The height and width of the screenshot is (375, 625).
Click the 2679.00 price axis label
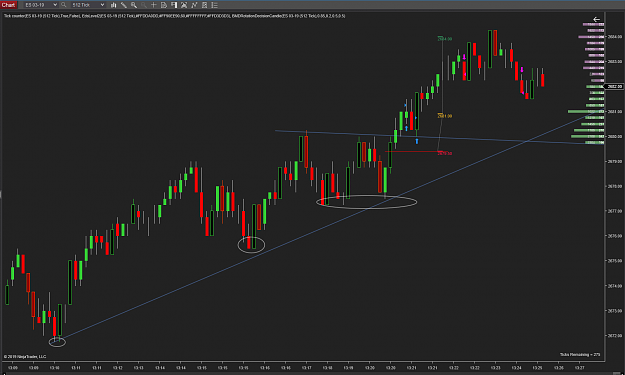[x=615, y=161]
